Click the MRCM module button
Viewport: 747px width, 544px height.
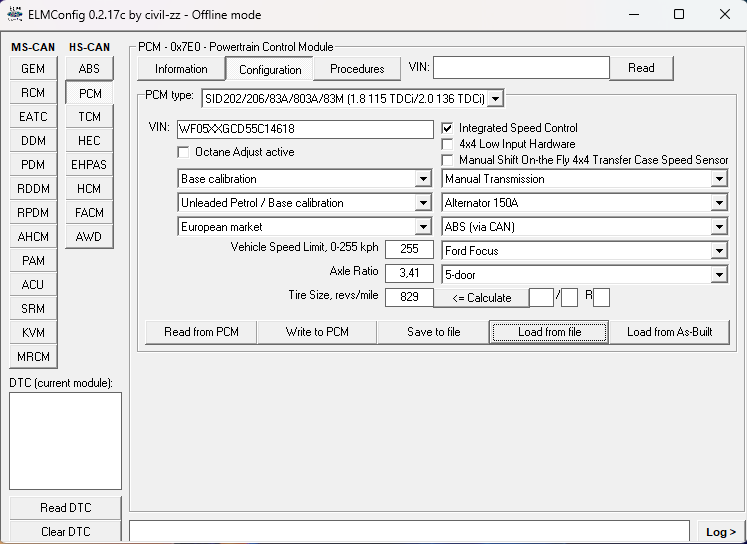tap(33, 357)
